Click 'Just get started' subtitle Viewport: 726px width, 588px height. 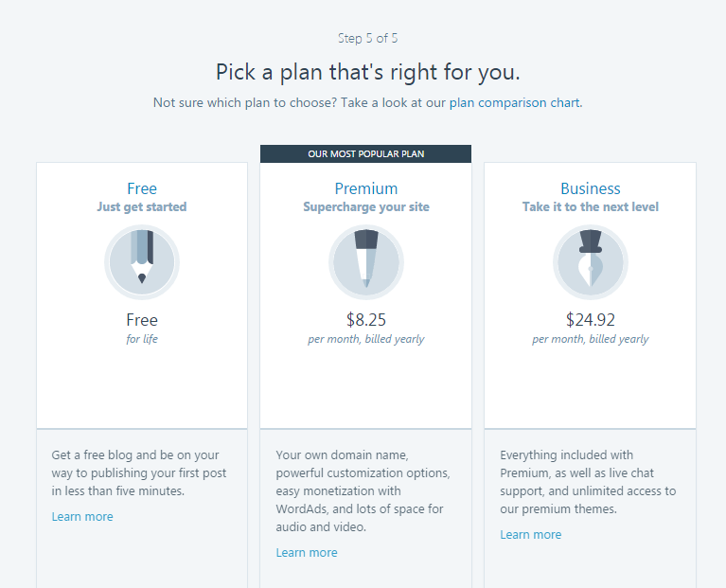pyautogui.click(x=142, y=206)
